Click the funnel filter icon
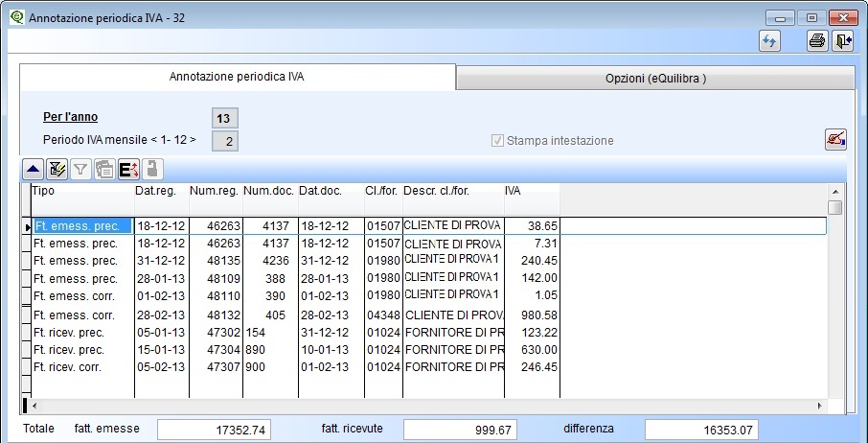The height and width of the screenshot is (443, 868). click(80, 170)
